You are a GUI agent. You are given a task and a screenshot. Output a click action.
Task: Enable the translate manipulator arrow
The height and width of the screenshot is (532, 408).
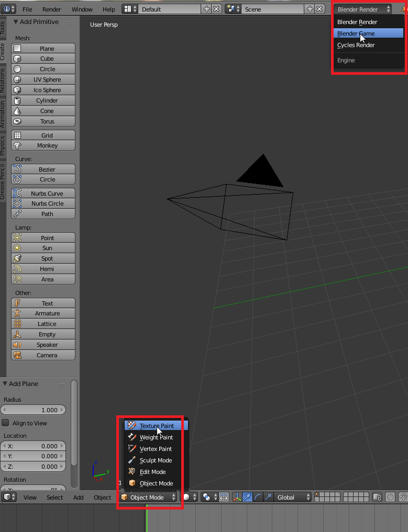[247, 497]
